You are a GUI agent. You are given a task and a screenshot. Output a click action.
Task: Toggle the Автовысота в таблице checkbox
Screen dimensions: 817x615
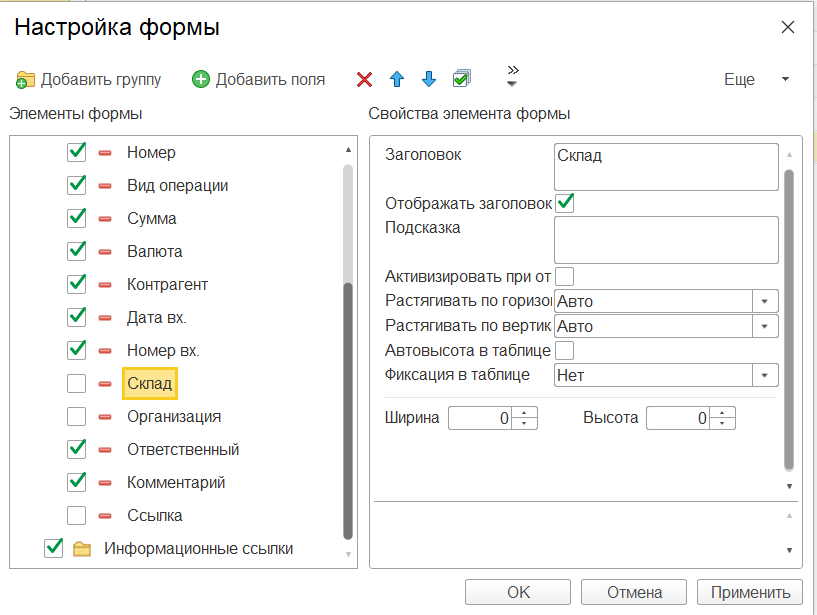(564, 350)
